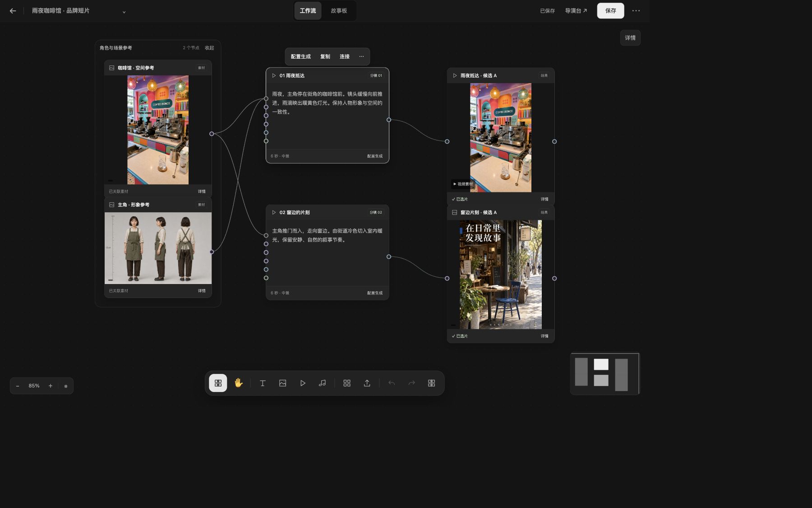Viewport: 812px width, 508px height.
Task: Add a video node with the play icon
Action: 303,383
